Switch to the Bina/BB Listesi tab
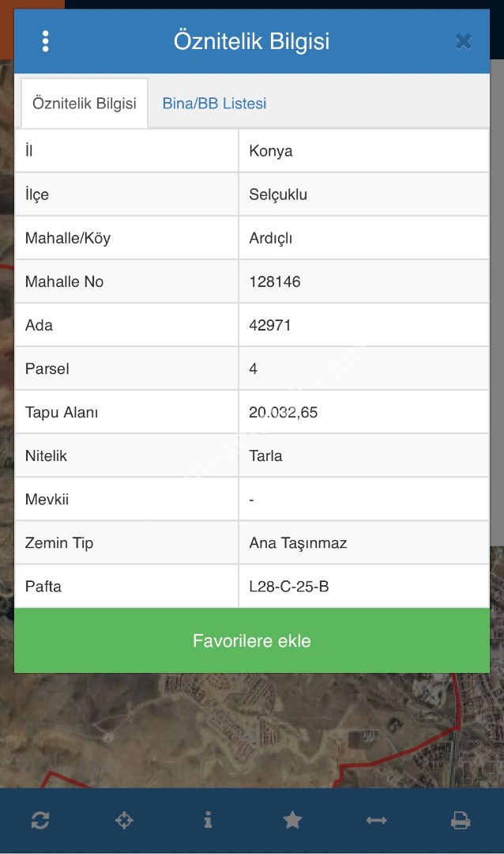 (214, 104)
